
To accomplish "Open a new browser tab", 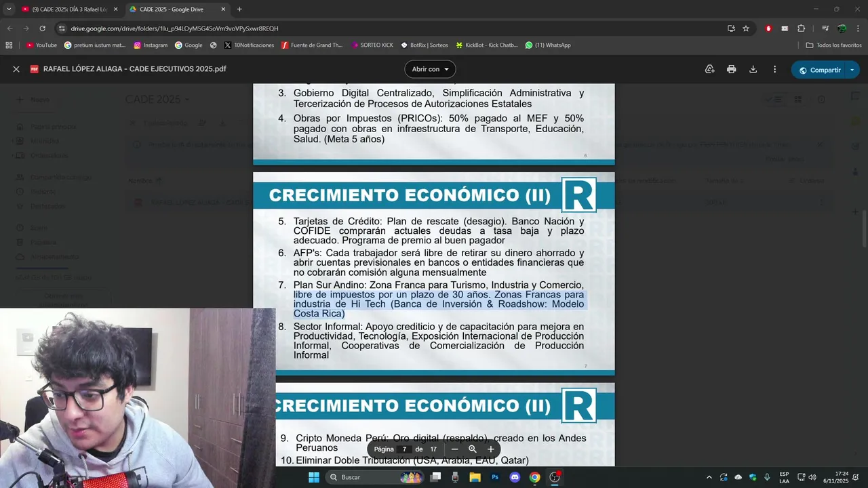I will click(239, 9).
